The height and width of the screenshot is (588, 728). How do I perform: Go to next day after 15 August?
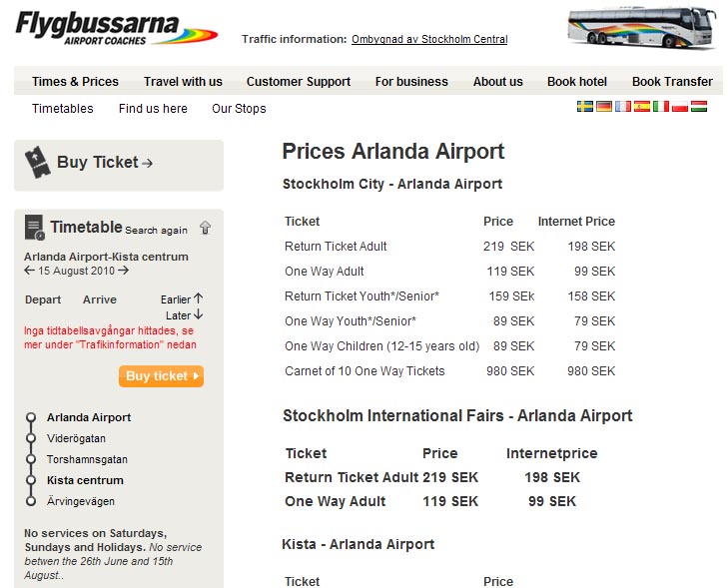click(x=123, y=271)
